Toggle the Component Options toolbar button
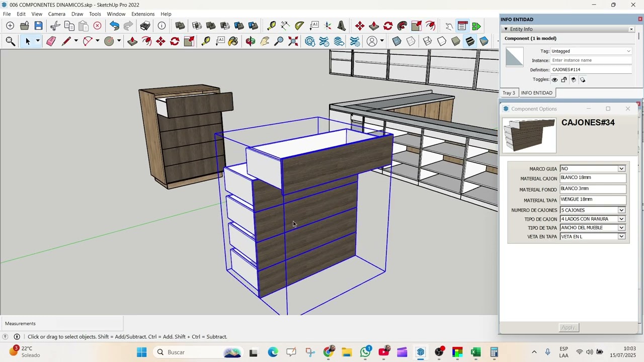Screen dimensions: 644x362 coord(463,26)
